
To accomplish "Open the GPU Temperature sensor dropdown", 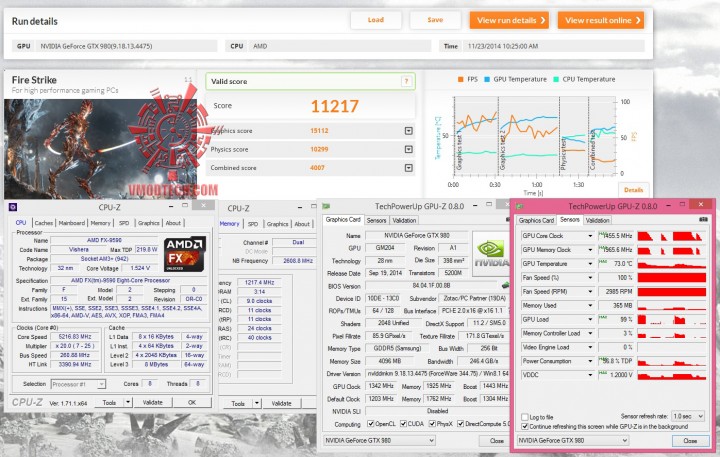I will point(590,264).
